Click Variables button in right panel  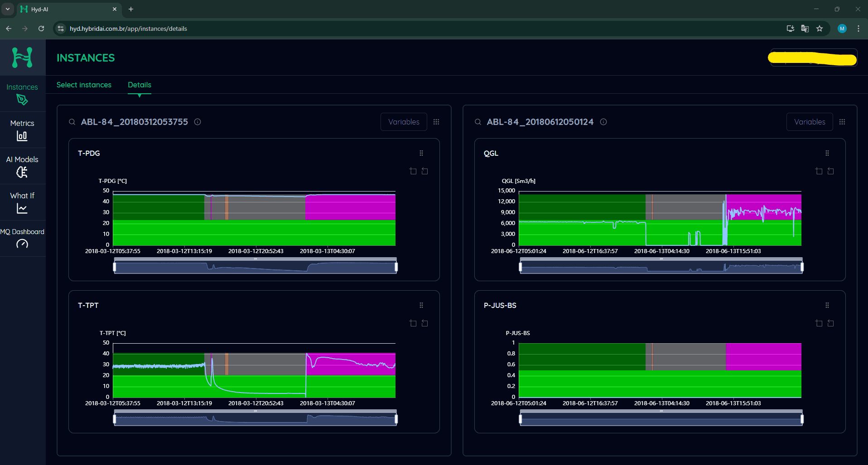[810, 122]
